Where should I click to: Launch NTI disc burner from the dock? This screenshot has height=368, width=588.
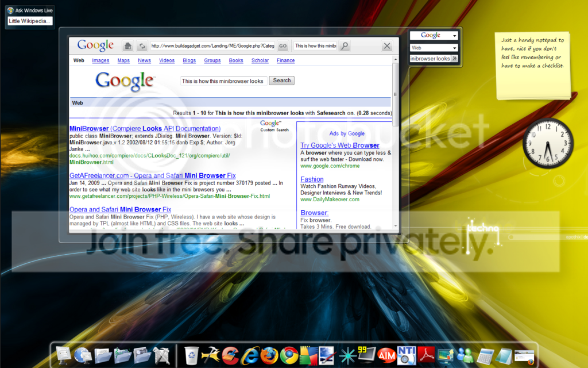[x=406, y=355]
